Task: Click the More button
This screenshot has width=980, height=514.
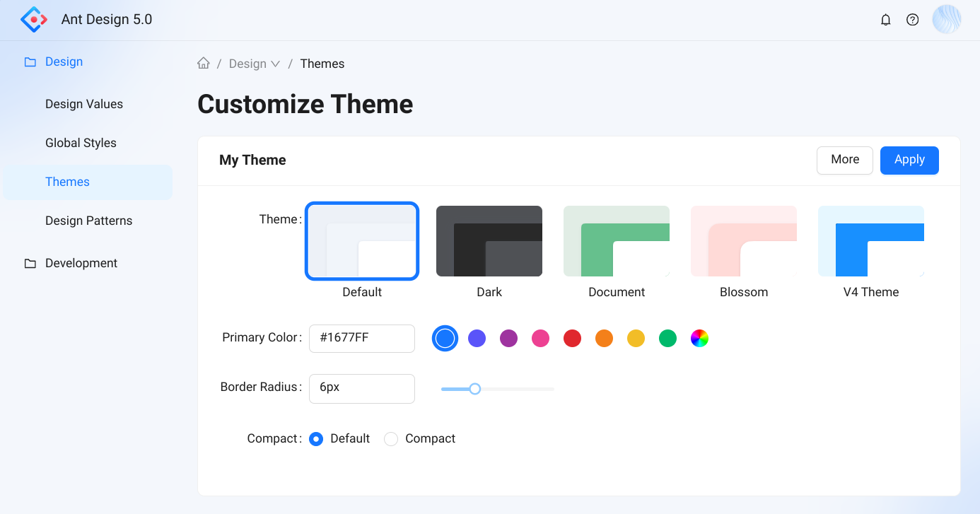Action: point(845,160)
